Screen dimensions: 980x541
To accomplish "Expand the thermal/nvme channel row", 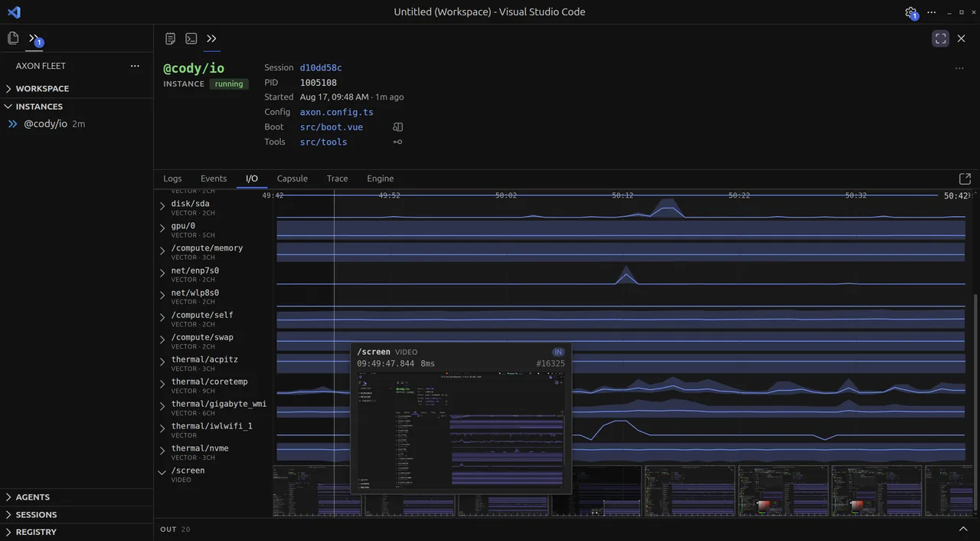I will click(162, 451).
